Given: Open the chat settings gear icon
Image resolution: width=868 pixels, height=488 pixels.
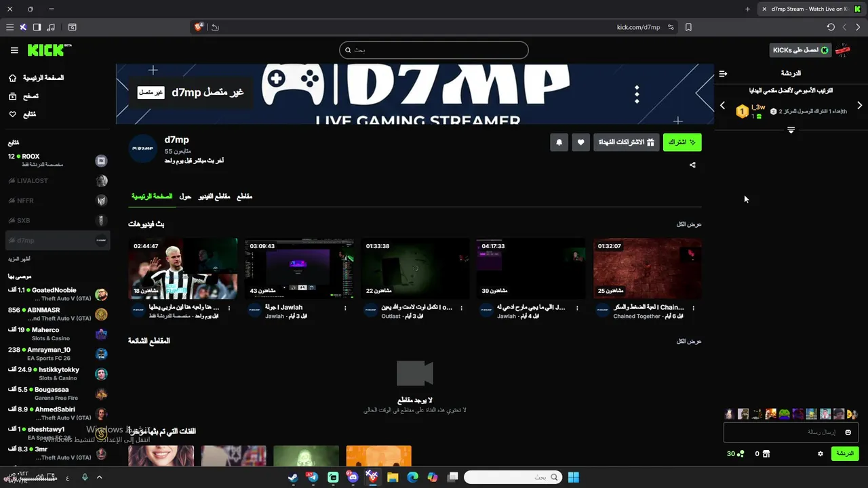Looking at the screenshot, I should click(821, 453).
